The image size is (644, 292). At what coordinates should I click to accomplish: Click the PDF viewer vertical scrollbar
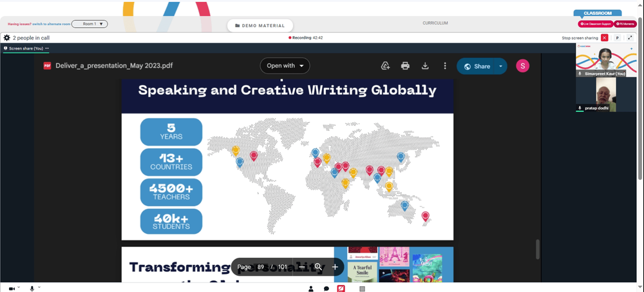click(x=537, y=249)
